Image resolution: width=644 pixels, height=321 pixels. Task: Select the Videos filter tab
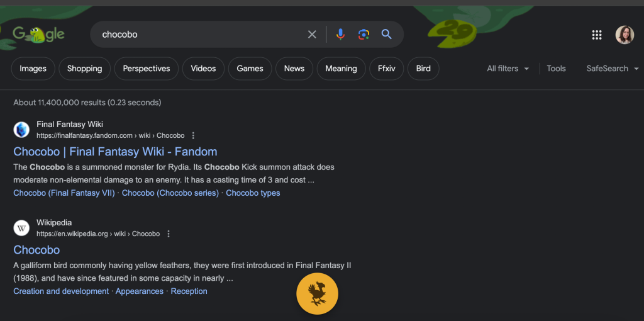[x=203, y=69]
